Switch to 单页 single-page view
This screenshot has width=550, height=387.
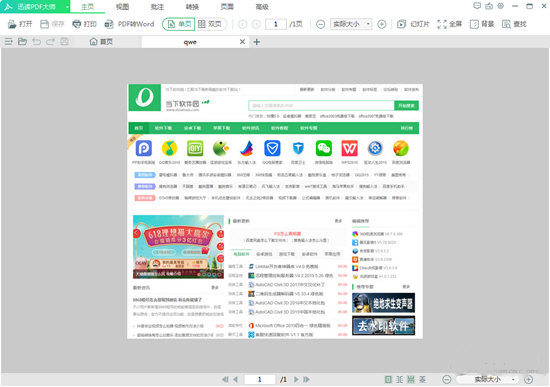tap(179, 24)
